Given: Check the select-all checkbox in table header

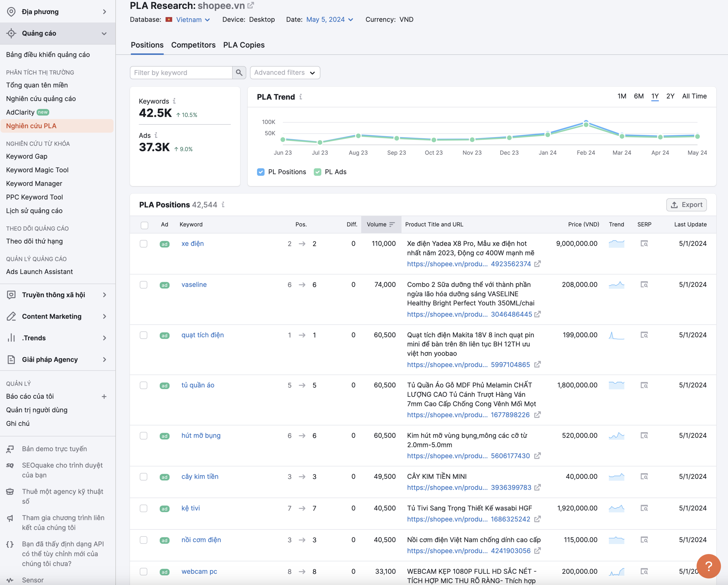Looking at the screenshot, I should pos(144,225).
